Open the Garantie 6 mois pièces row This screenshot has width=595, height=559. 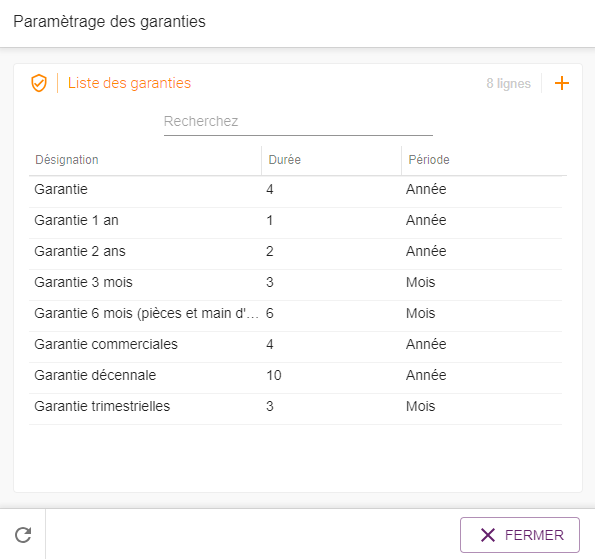coord(295,313)
